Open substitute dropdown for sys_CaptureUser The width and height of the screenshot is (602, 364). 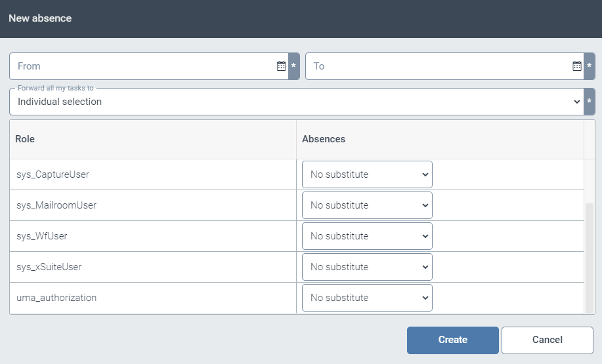(367, 174)
